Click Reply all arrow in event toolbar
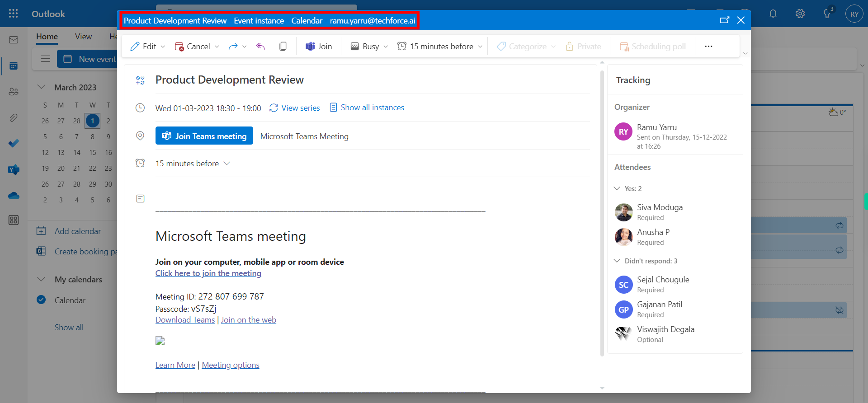The width and height of the screenshot is (868, 403). tap(260, 46)
